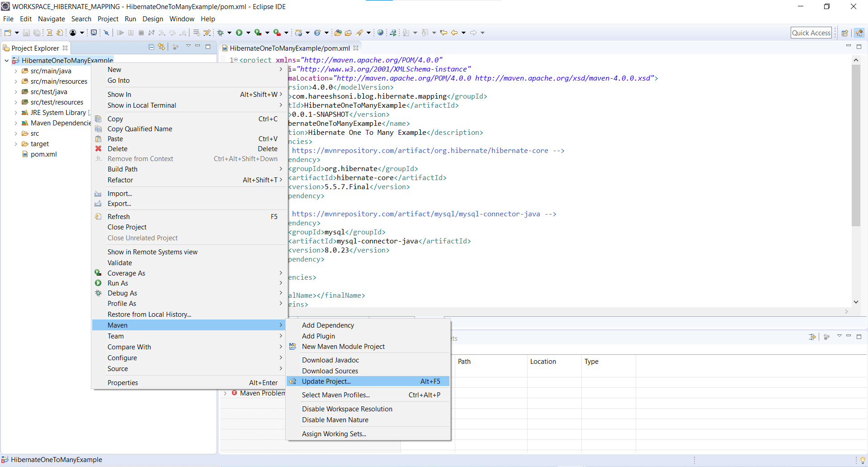Toggle Skip All Breakpoints icon
Screen dimensions: 868x467
click(x=107, y=33)
